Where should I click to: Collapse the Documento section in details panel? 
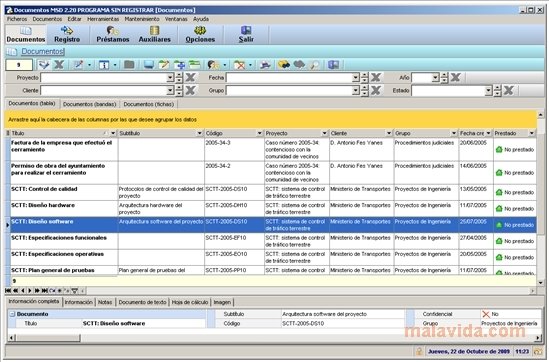coord(12,314)
